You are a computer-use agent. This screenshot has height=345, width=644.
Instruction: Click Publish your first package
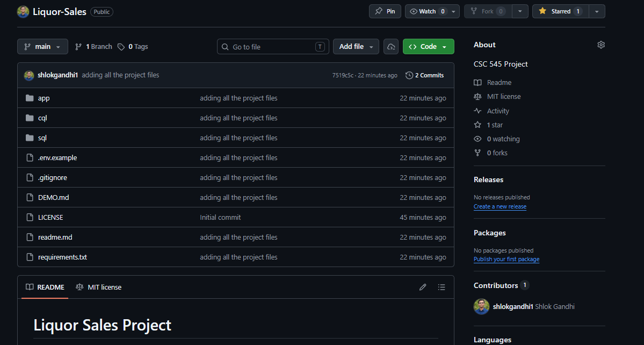tap(506, 259)
